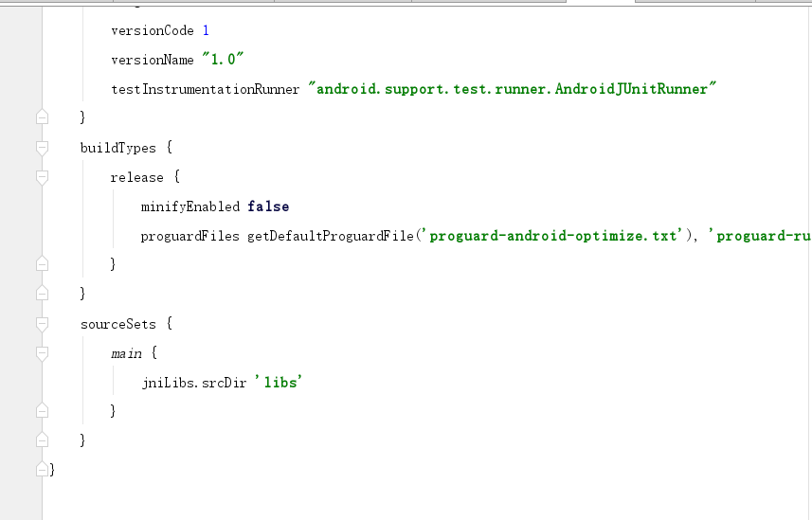Click 'proguard-android-optimize.txt' string
This screenshot has height=520, width=812.
click(x=552, y=236)
